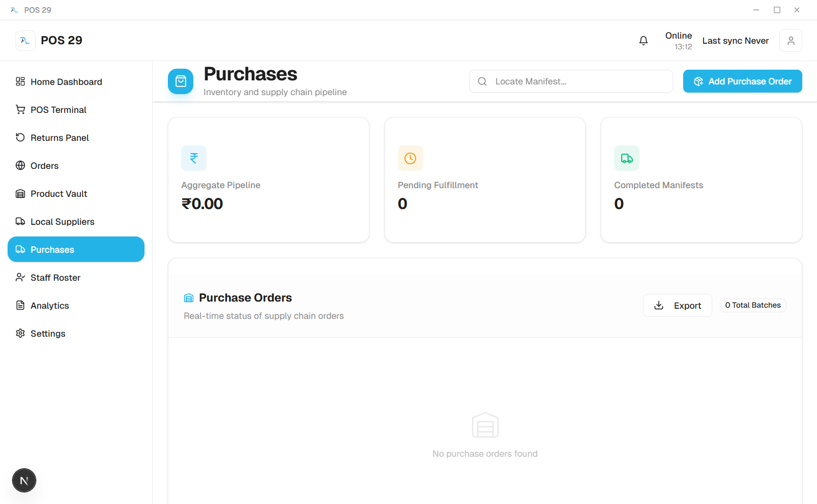Click the Product Vault warehouse icon
Viewport: 817px width, 504px height.
click(20, 193)
